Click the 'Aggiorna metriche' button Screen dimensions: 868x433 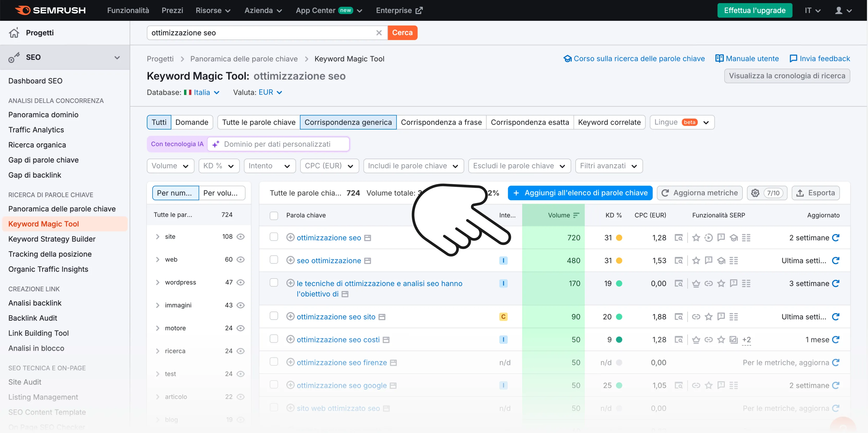(x=700, y=193)
